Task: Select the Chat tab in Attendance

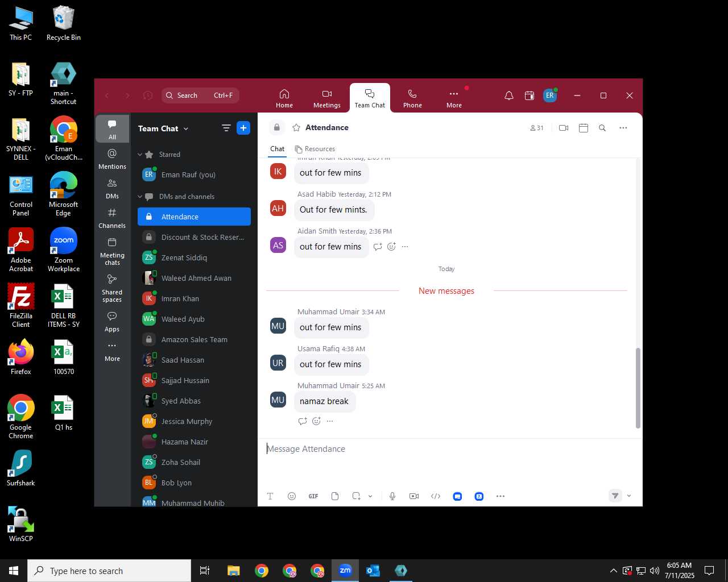Action: pos(278,149)
